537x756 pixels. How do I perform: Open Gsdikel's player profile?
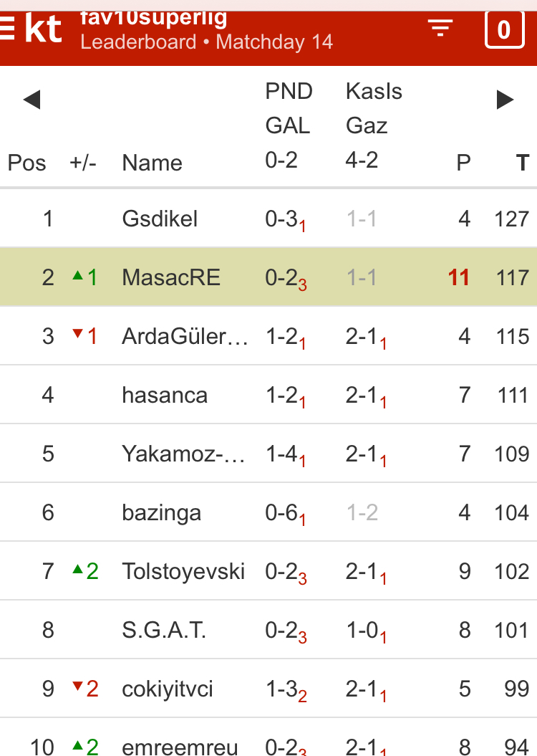[x=160, y=219]
